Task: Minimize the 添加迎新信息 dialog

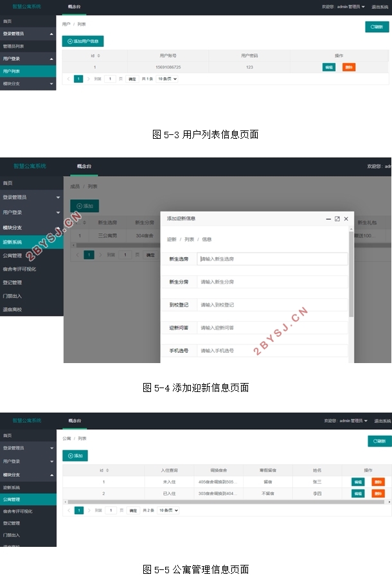Action: pos(328,219)
